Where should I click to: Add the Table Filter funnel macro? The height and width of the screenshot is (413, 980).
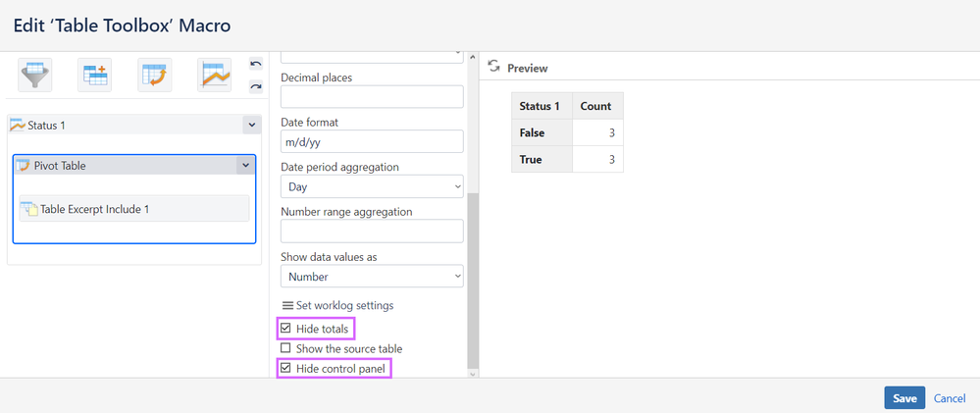35,75
